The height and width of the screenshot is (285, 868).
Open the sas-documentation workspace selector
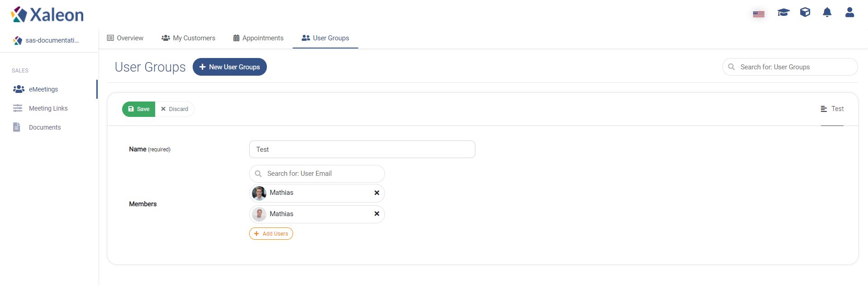pos(46,40)
